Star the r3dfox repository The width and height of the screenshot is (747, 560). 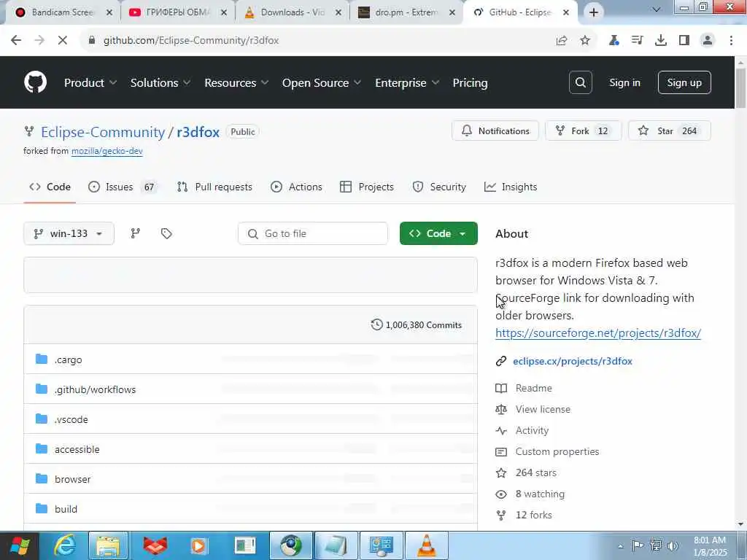coord(670,131)
